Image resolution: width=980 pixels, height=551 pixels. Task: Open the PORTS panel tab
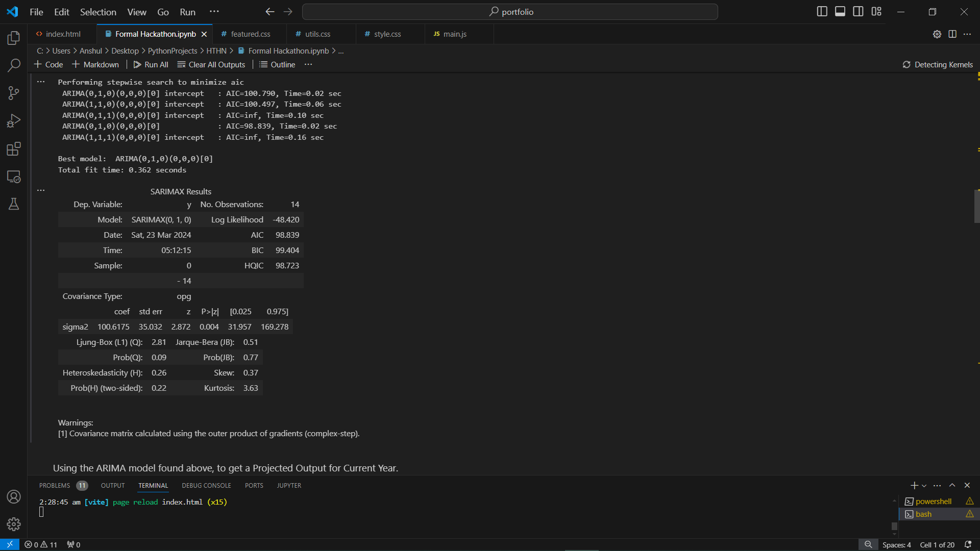click(x=254, y=486)
